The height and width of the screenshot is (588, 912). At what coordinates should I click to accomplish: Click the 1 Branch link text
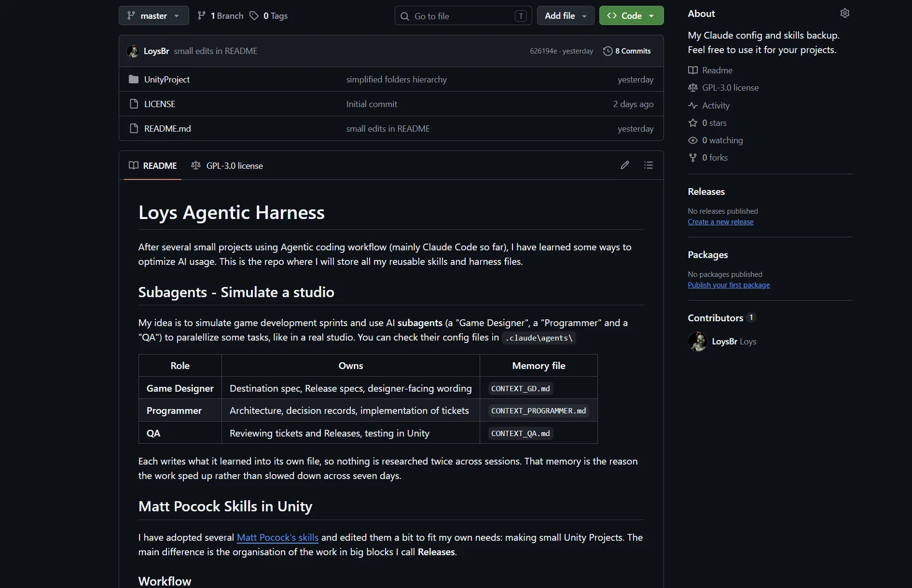(x=227, y=16)
